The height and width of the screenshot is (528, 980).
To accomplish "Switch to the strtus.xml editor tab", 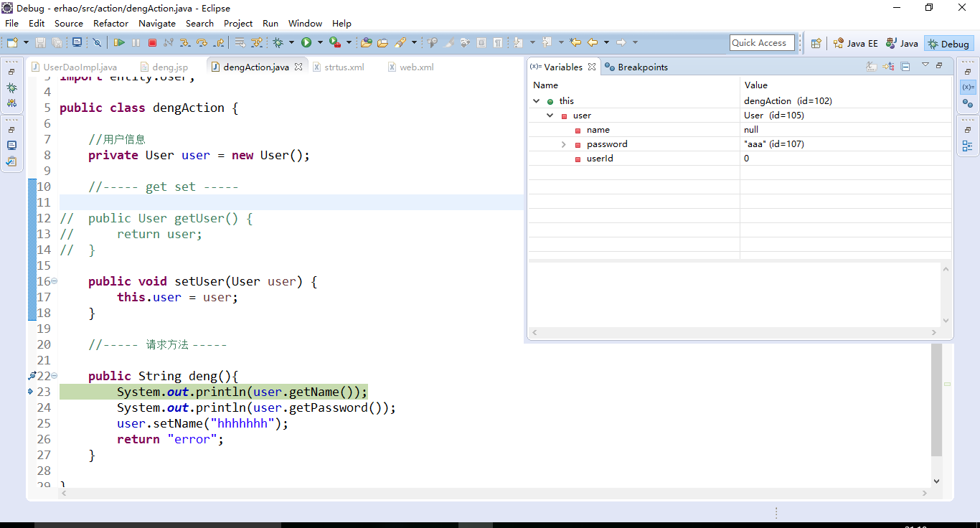I will pos(338,67).
